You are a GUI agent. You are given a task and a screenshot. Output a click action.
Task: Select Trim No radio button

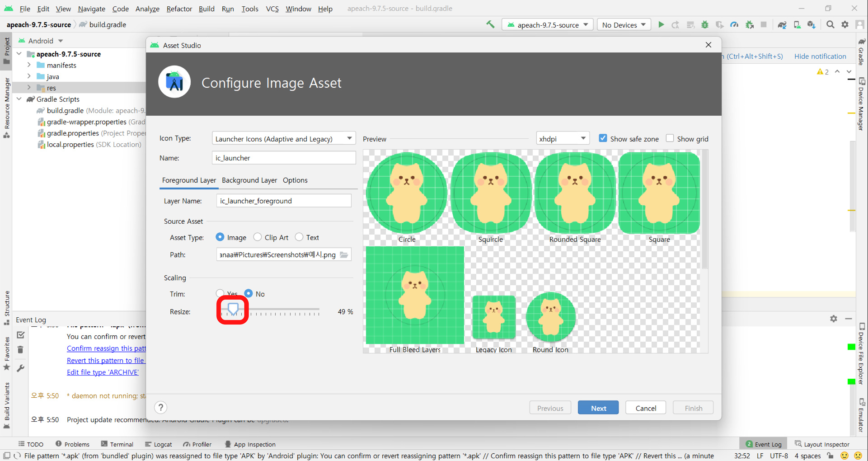tap(249, 293)
